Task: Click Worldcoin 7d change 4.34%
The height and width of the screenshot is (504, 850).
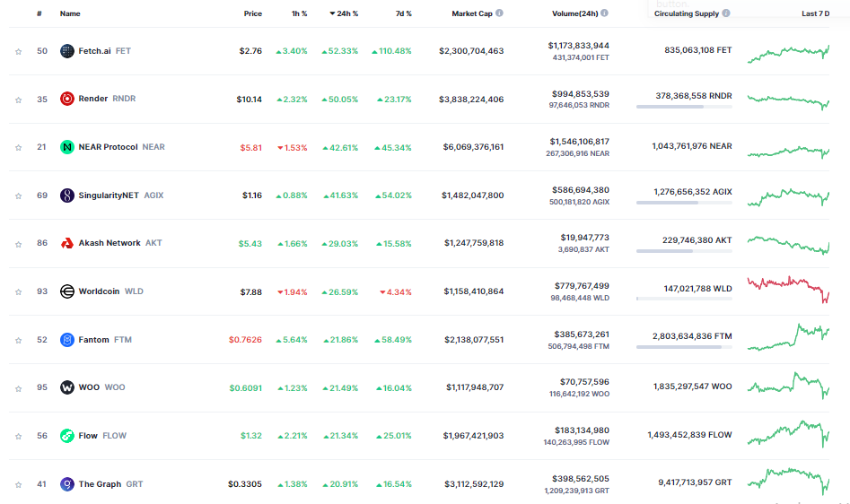Action: 396,291
